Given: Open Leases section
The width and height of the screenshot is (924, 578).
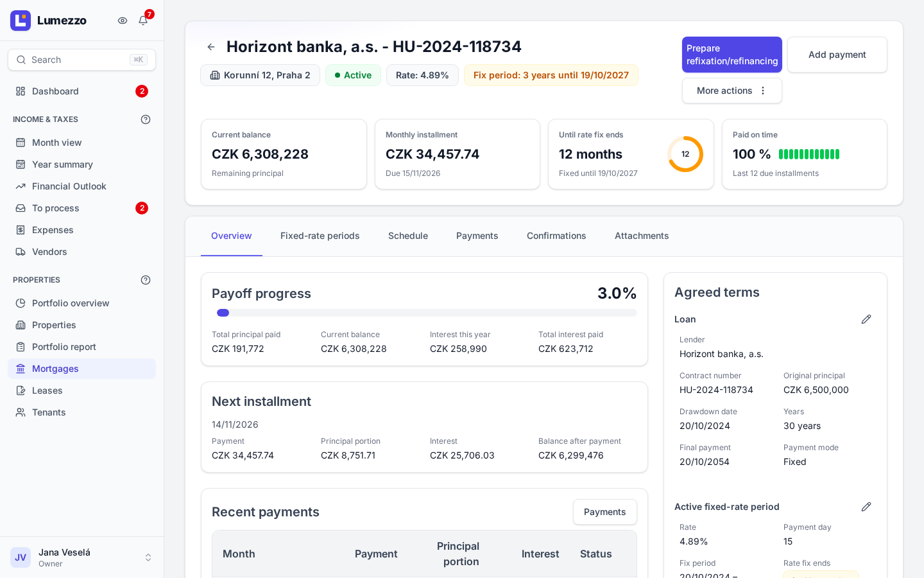Looking at the screenshot, I should 81,390.
